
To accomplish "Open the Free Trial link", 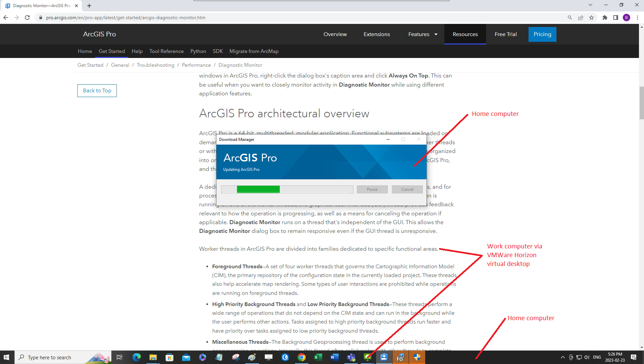I will pos(506,34).
